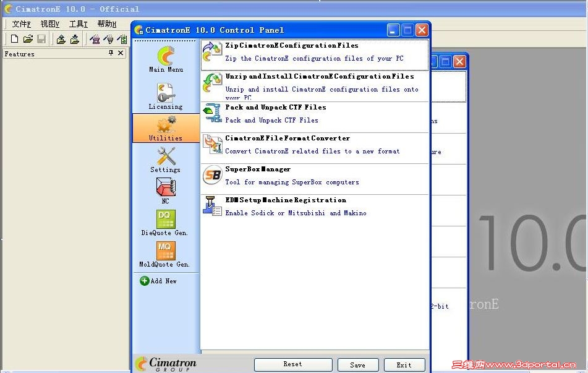Click the greyed Save toolbar icon
588x373 pixels.
click(x=41, y=39)
